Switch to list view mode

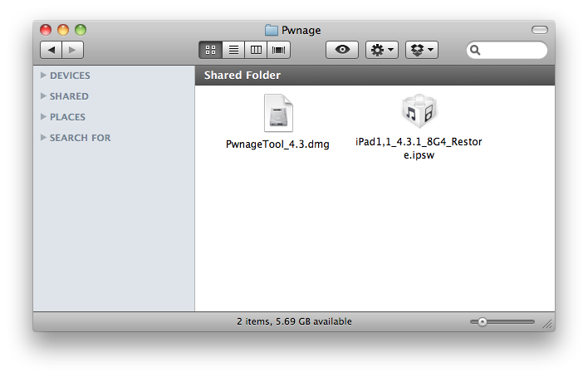click(233, 51)
